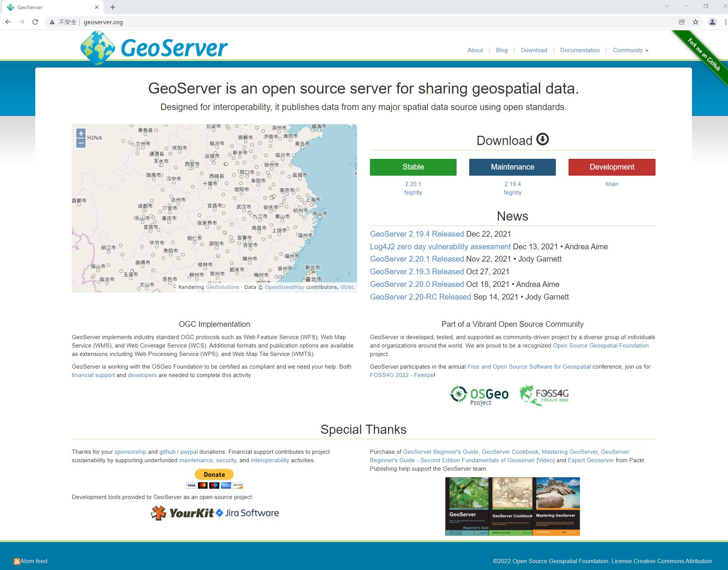Open the interoperability activities link
The image size is (728, 570).
[270, 460]
